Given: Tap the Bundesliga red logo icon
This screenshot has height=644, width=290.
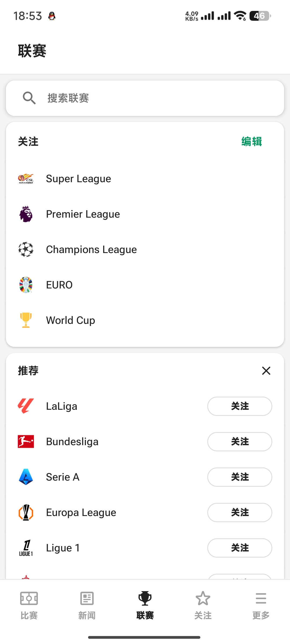Looking at the screenshot, I should click(x=26, y=442).
